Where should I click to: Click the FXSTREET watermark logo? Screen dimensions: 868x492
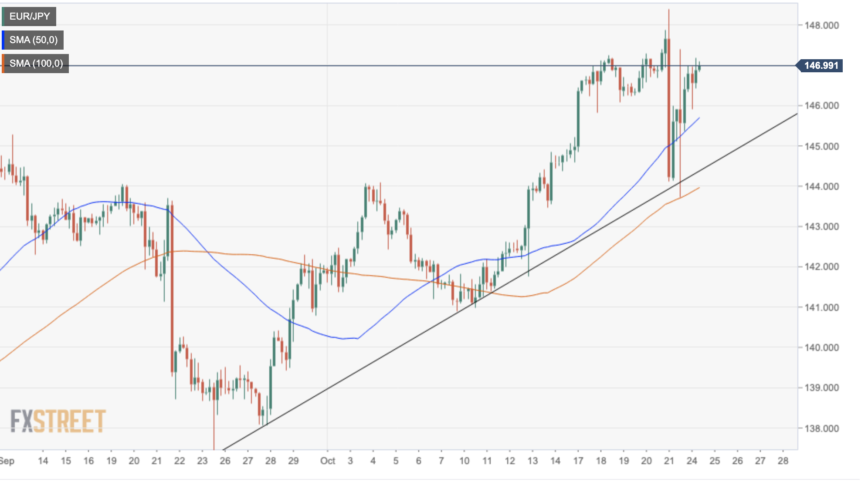[x=58, y=421]
